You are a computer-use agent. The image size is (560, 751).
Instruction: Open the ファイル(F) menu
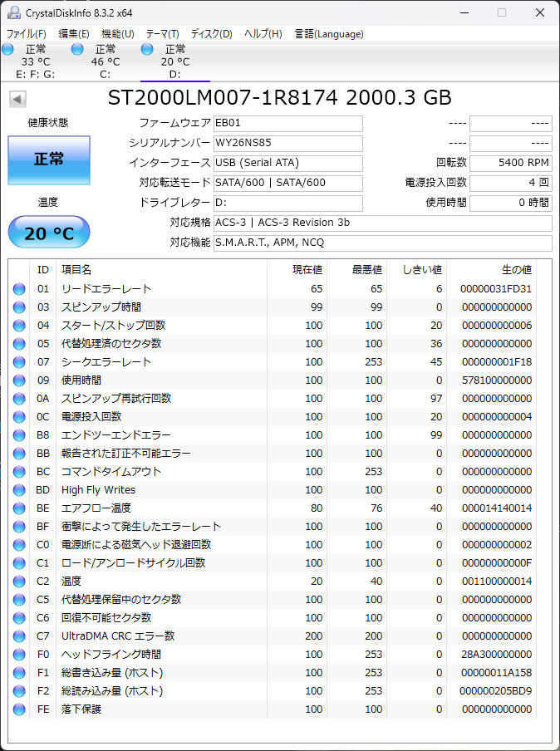click(x=27, y=34)
